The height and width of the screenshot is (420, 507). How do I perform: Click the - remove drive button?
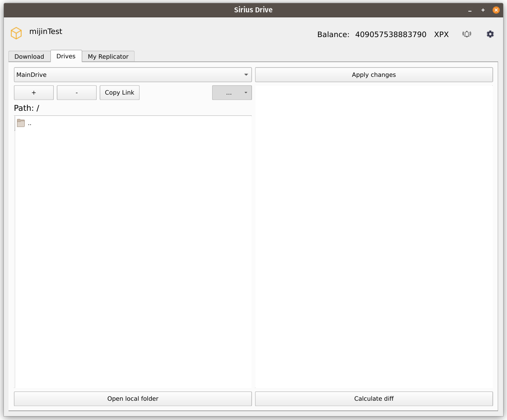coord(77,93)
